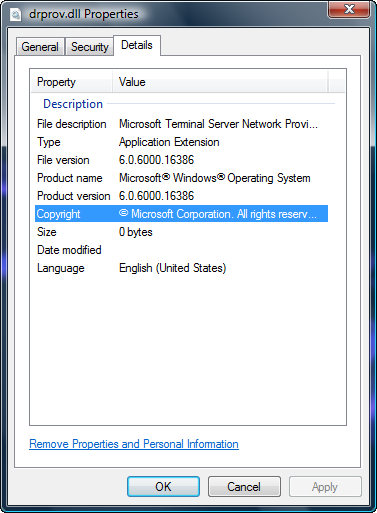Click the English (United States) value
377x513 pixels.
coord(172,268)
